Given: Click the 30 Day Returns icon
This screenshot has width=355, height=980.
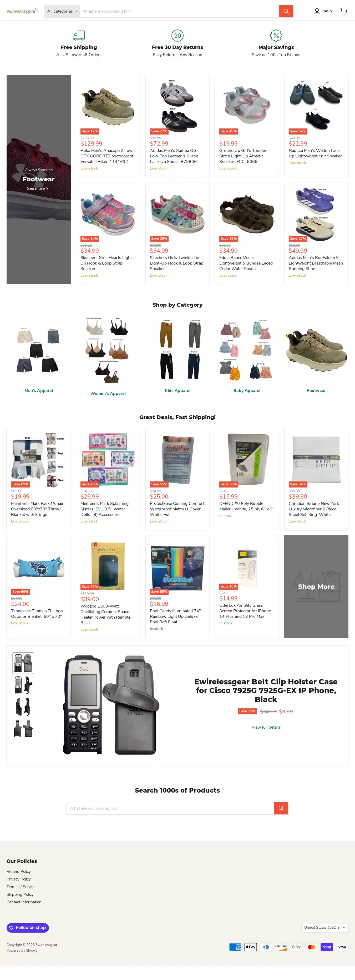Looking at the screenshot, I should [177, 35].
